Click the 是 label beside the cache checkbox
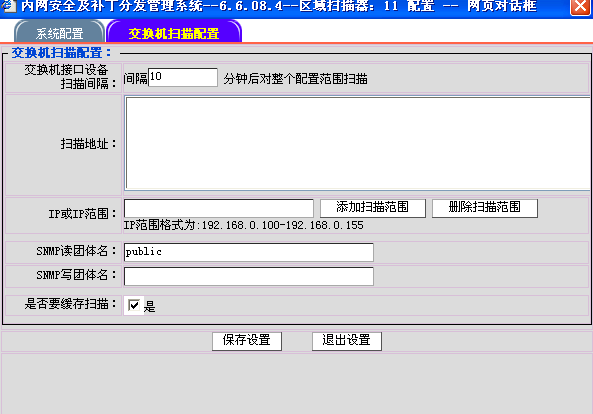Viewport: 593px width, 414px height. coord(149,306)
